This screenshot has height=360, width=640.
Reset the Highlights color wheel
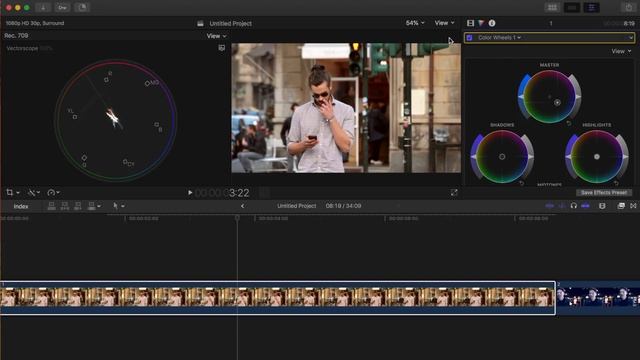(616, 183)
